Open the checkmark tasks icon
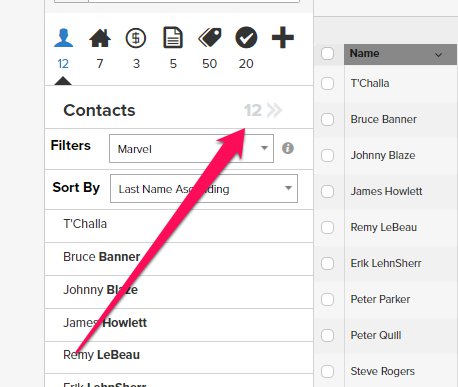Screen dimensions: 458x387 click(246, 38)
